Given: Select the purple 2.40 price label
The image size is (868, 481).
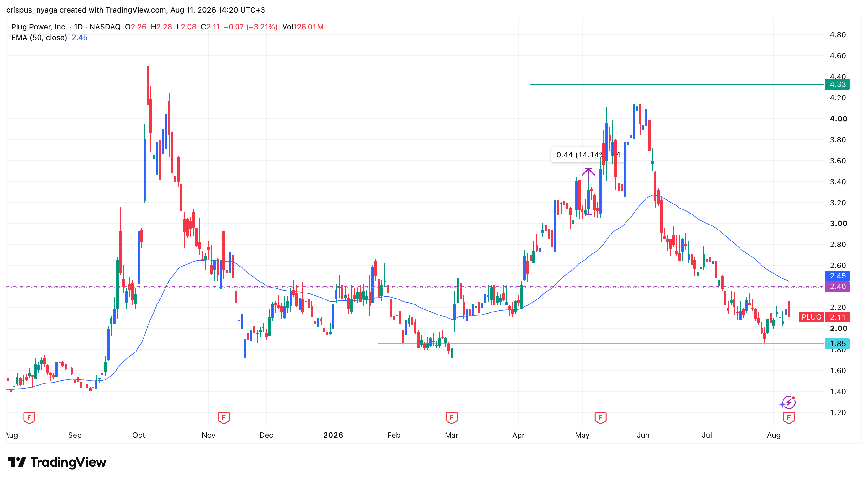Looking at the screenshot, I should tap(837, 287).
